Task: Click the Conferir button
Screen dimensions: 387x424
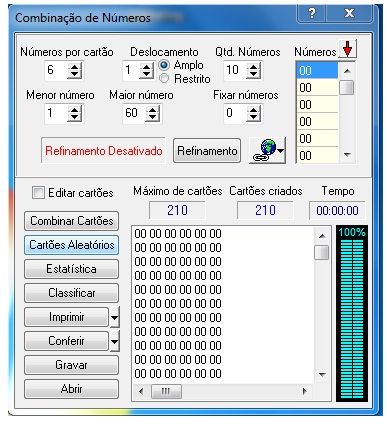Action: tap(67, 341)
